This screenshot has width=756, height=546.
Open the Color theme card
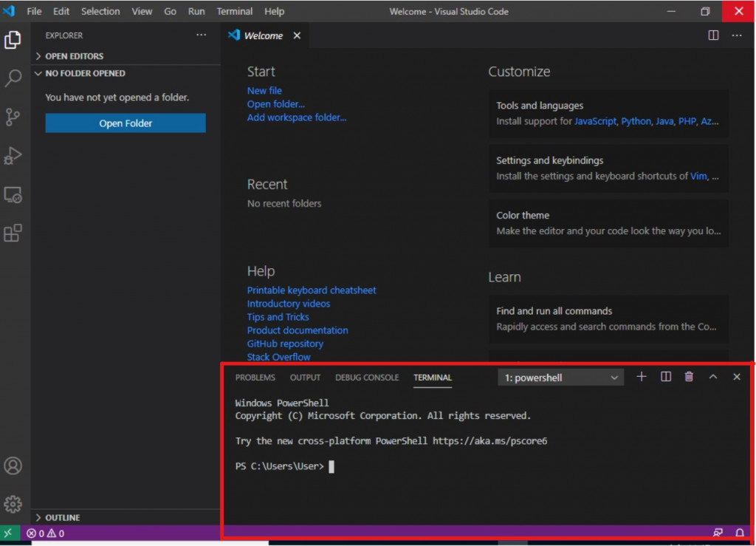[x=608, y=223]
